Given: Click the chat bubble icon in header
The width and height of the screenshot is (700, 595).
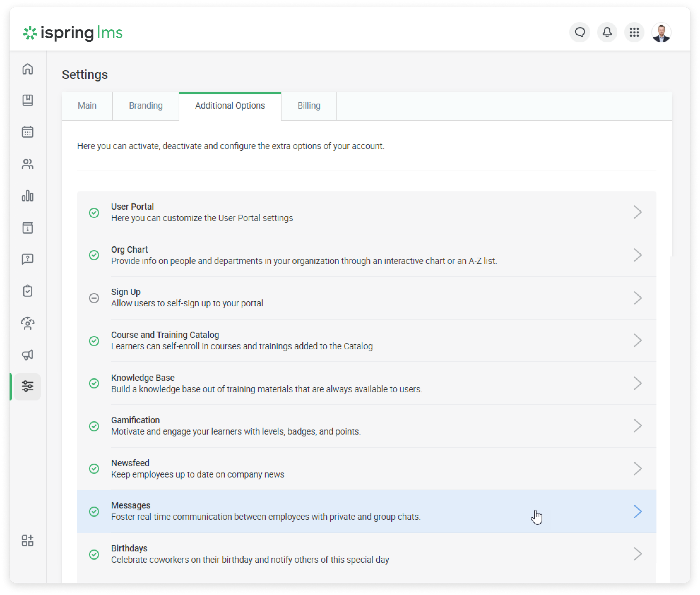Looking at the screenshot, I should (580, 33).
